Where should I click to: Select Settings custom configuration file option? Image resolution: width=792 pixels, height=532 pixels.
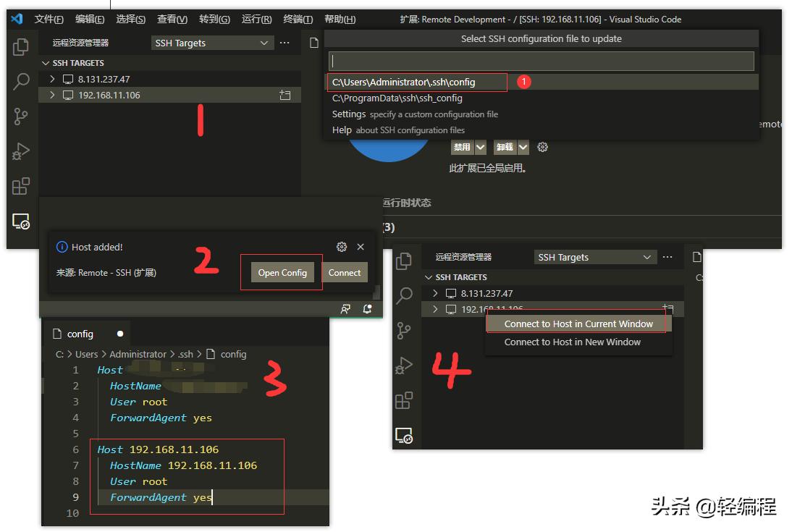pyautogui.click(x=542, y=114)
